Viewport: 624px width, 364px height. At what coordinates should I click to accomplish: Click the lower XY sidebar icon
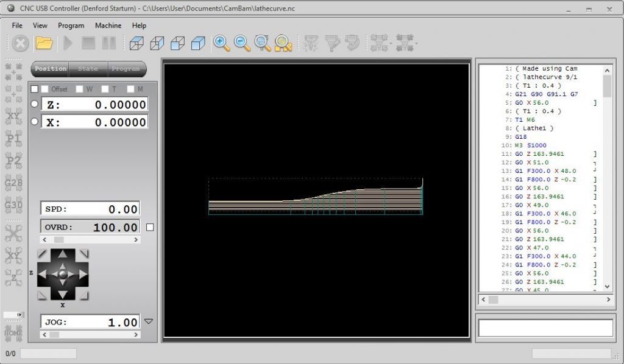click(x=13, y=256)
